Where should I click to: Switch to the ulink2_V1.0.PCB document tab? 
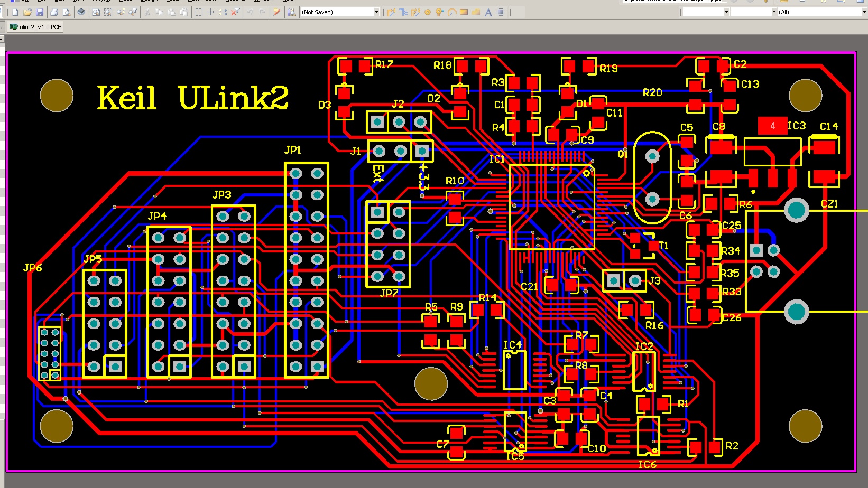35,27
